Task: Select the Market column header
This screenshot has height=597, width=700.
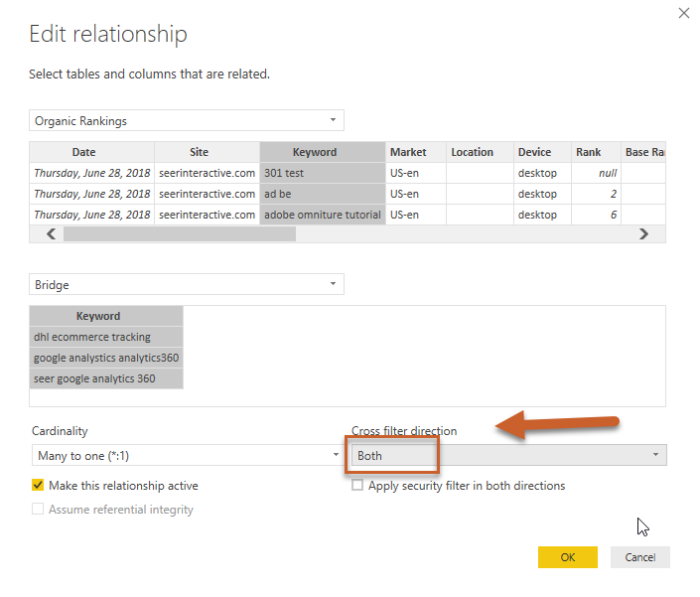Action: coord(408,152)
